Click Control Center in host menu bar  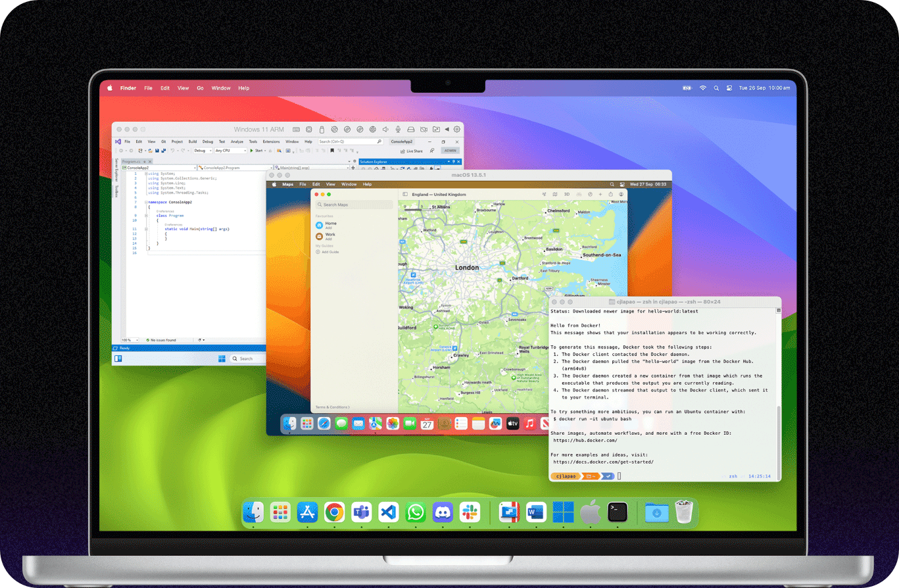tap(729, 87)
